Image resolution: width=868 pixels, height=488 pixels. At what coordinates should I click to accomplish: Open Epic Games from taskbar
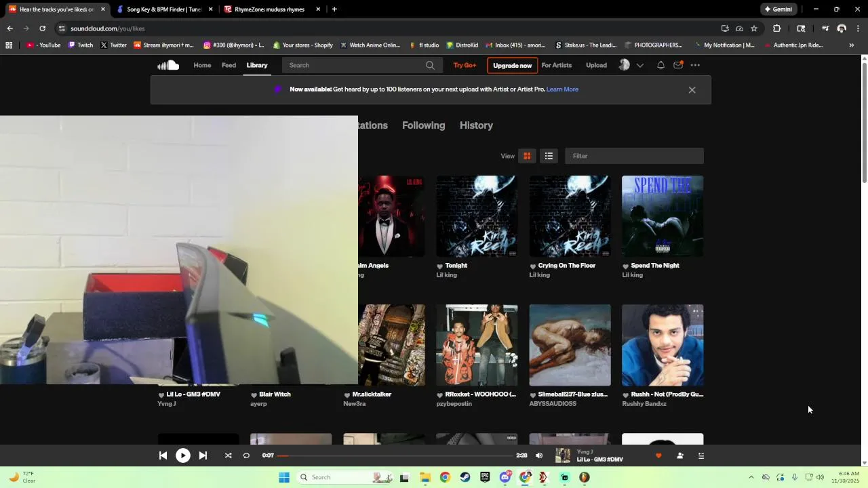(x=485, y=477)
